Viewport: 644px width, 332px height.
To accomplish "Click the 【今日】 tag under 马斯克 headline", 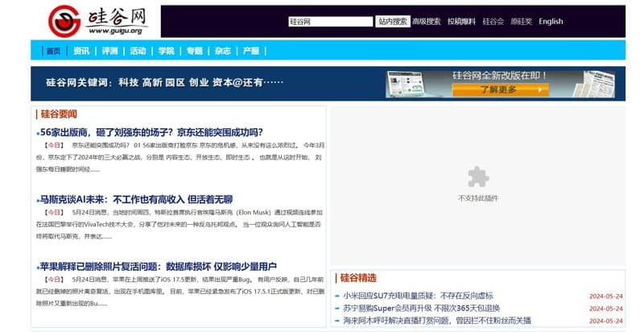I will point(54,213).
